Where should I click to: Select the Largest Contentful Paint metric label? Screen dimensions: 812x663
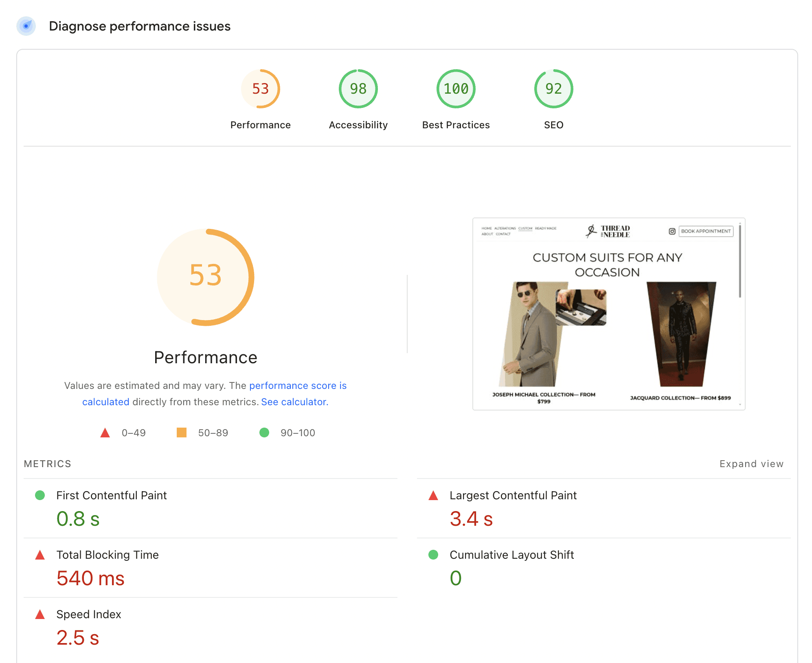coord(513,495)
